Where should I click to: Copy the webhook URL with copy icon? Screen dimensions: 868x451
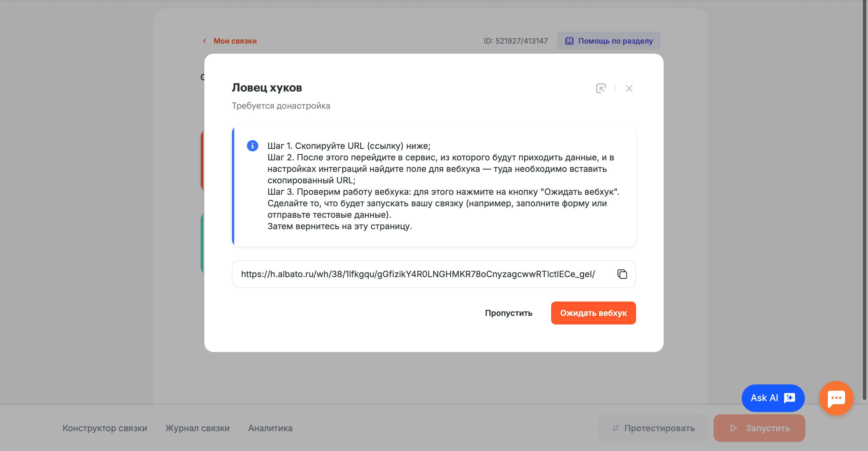(x=622, y=274)
